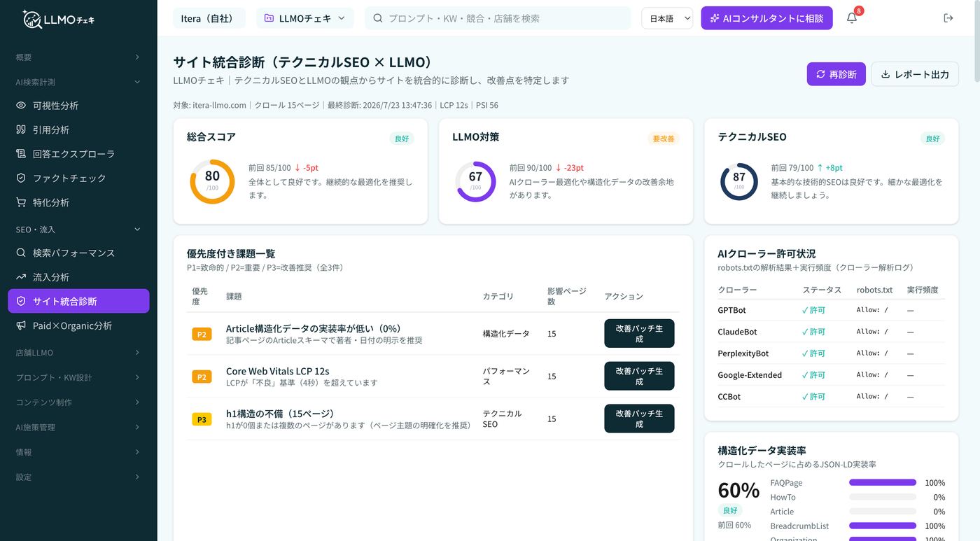Click 良好 badge on テクニカルSEO card
Screen dimensions: 980x541
932,139
